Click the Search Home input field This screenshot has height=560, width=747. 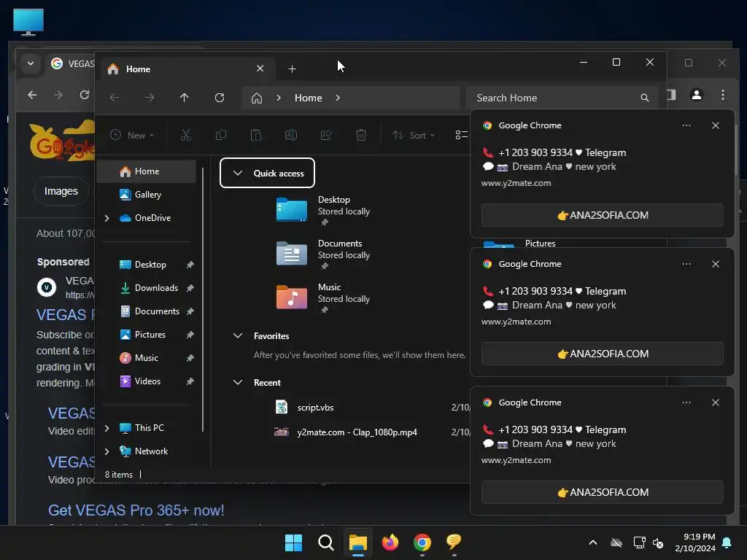coord(562,98)
